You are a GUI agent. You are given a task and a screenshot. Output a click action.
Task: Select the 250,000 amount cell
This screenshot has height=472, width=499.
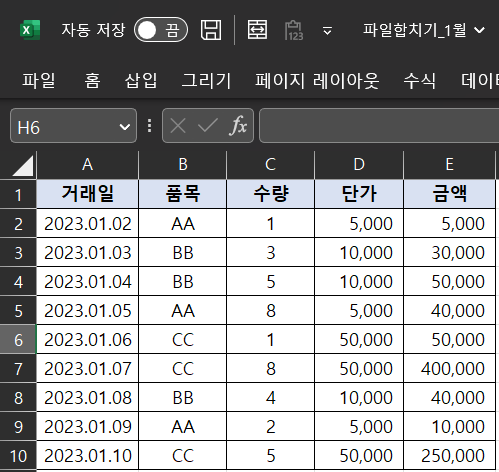(449, 455)
